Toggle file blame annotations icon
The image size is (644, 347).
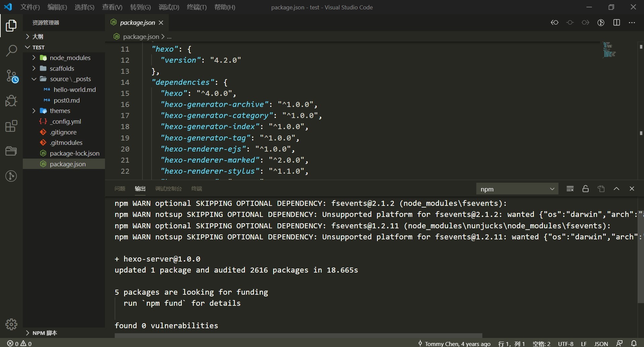(601, 22)
